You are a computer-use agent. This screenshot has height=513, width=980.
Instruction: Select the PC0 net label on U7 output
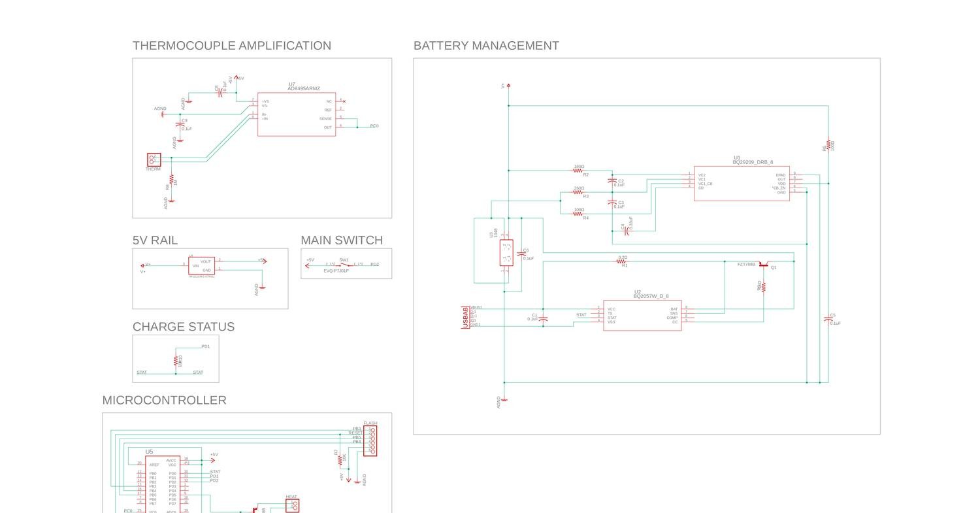374,126
